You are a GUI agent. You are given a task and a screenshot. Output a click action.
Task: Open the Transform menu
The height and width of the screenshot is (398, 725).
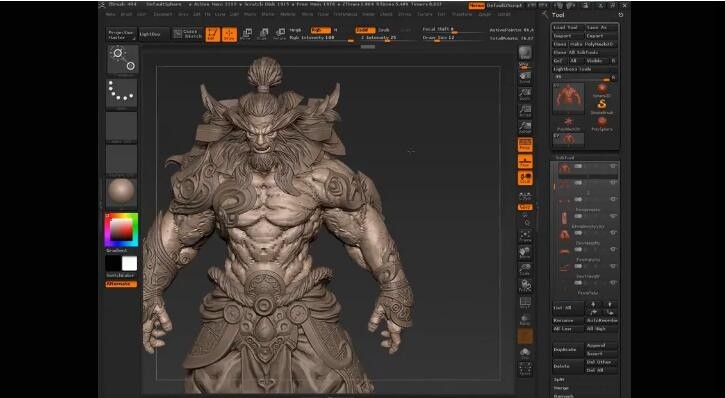463,14
